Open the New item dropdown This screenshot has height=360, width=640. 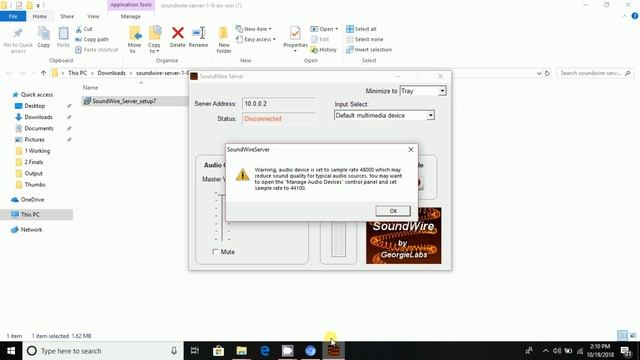[253, 29]
